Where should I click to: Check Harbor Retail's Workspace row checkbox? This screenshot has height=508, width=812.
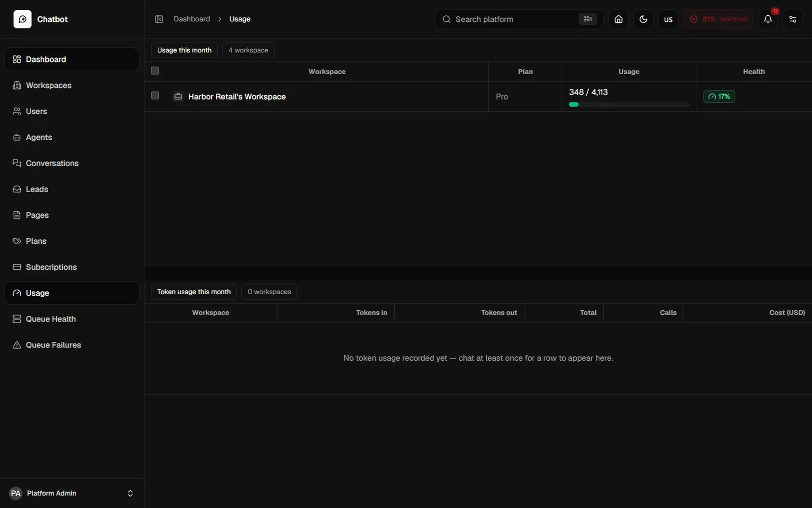click(x=155, y=96)
